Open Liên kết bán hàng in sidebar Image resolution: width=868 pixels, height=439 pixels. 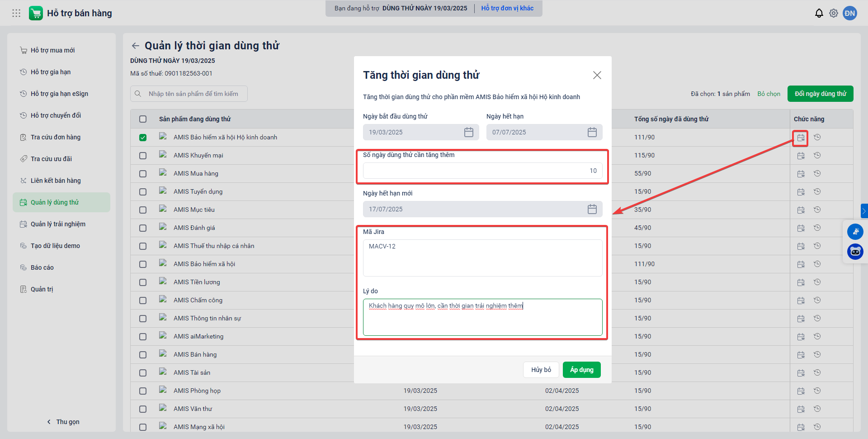[61, 181]
